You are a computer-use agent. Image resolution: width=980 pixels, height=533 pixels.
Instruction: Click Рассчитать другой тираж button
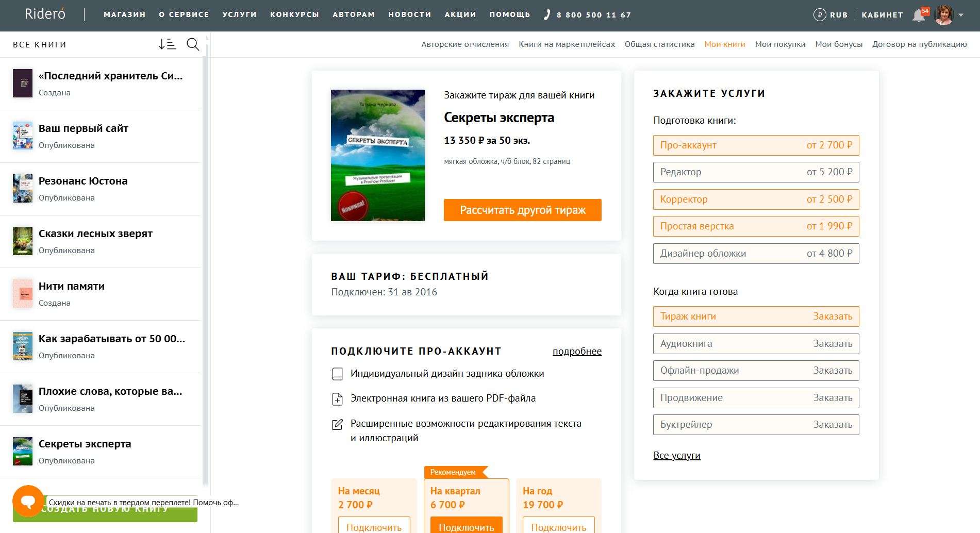click(x=522, y=210)
